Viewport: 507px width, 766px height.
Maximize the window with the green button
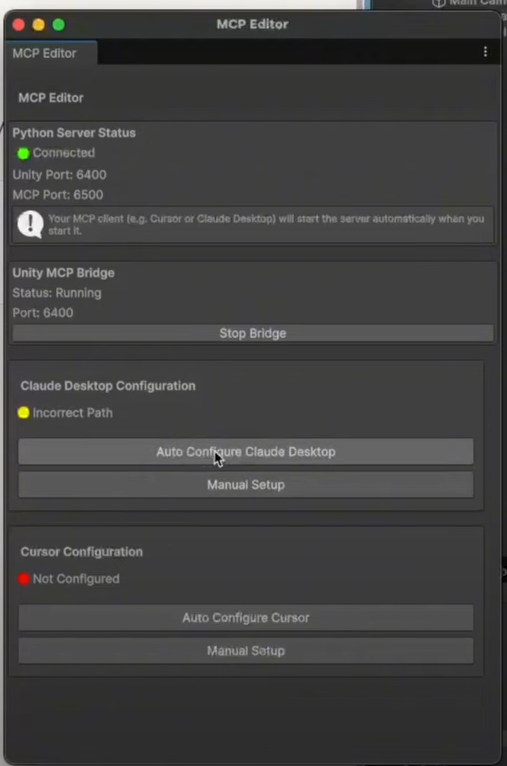click(59, 24)
